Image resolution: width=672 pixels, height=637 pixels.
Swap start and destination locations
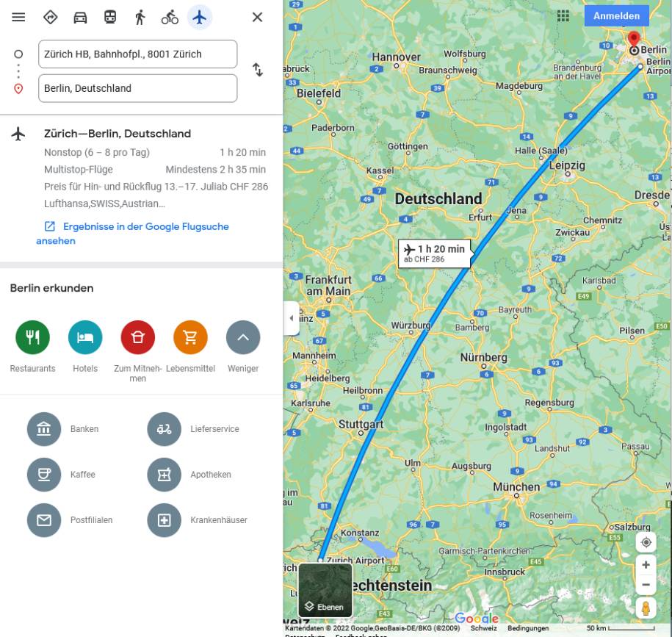[257, 70]
